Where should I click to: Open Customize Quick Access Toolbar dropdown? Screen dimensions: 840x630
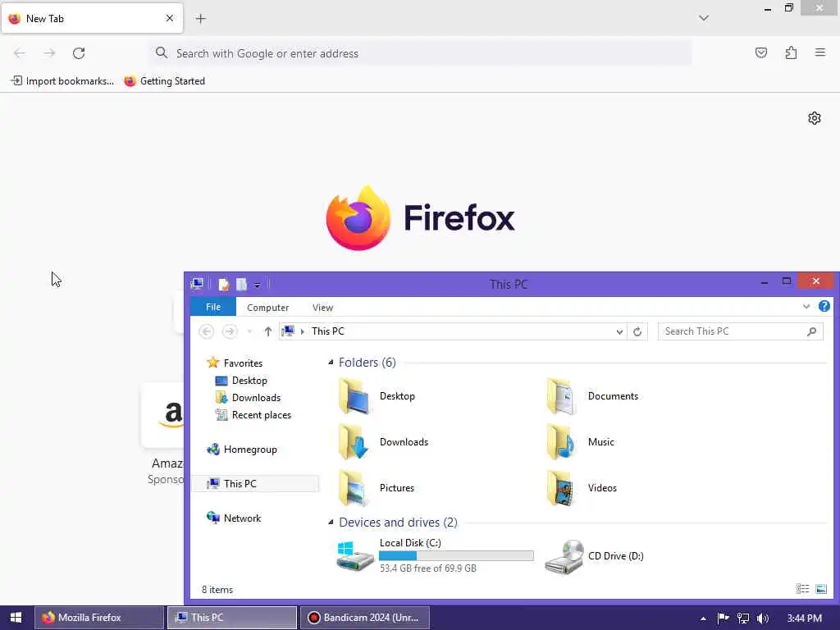tap(257, 285)
